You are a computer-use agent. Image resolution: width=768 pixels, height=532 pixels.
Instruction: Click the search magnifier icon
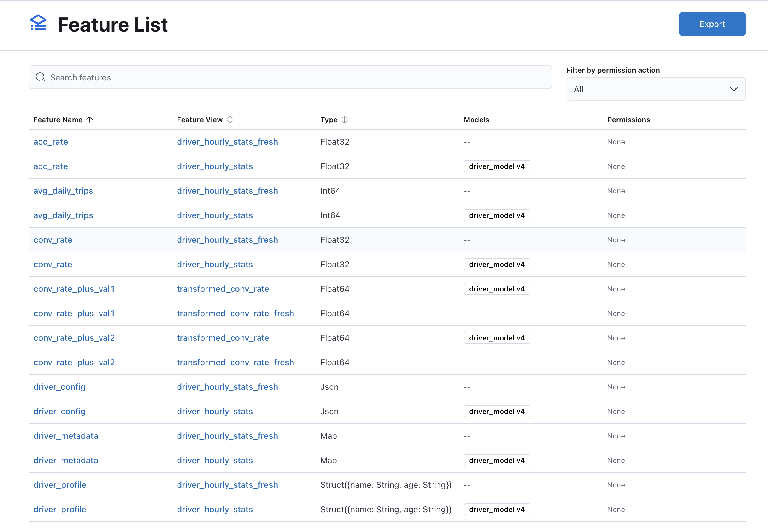pyautogui.click(x=41, y=77)
